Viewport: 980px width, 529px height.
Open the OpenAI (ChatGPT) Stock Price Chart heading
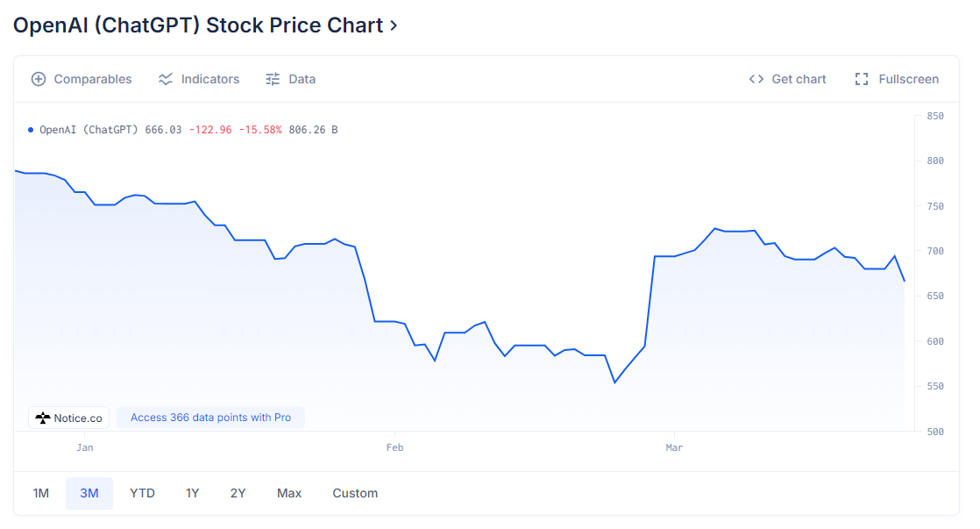click(x=198, y=25)
